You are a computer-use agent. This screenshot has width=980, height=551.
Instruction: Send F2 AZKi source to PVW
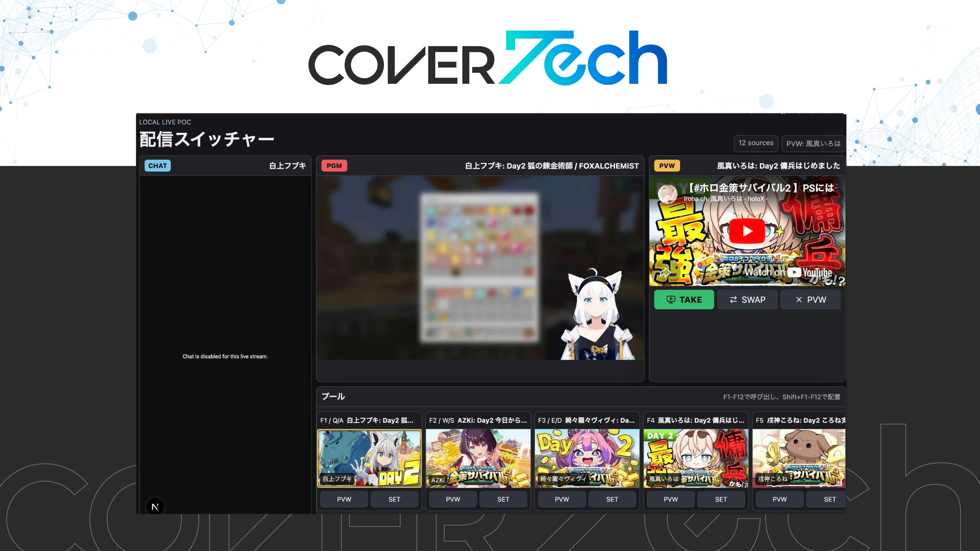pyautogui.click(x=453, y=499)
